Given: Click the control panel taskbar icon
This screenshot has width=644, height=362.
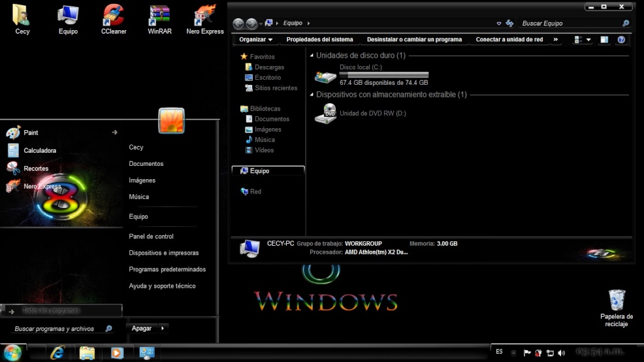Looking at the screenshot, I should coord(147,353).
